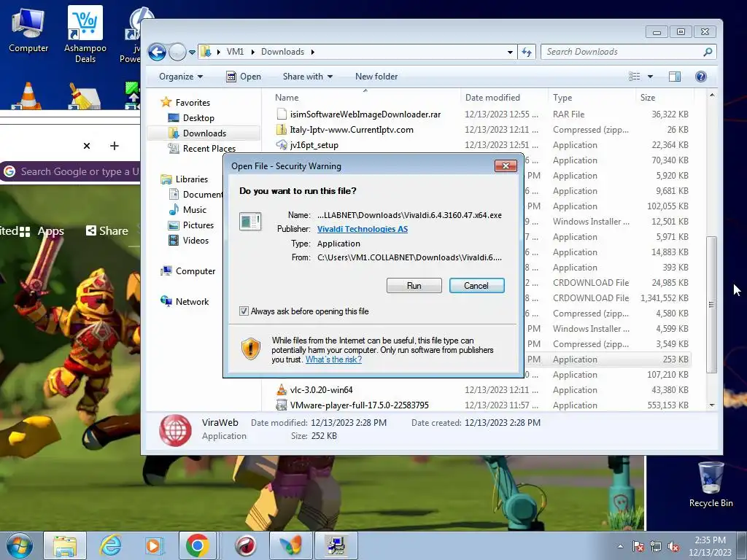Click the Explorer Back arrow button
This screenshot has width=747, height=560.
coord(158,52)
